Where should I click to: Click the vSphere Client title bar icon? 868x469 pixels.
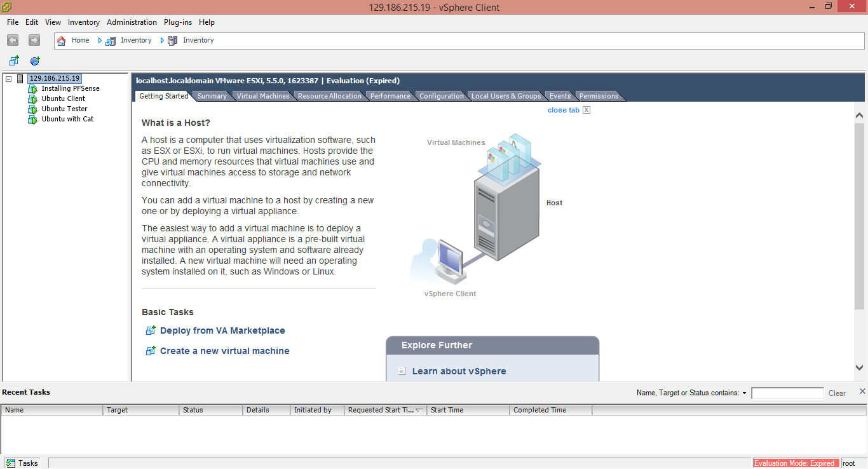click(x=6, y=6)
